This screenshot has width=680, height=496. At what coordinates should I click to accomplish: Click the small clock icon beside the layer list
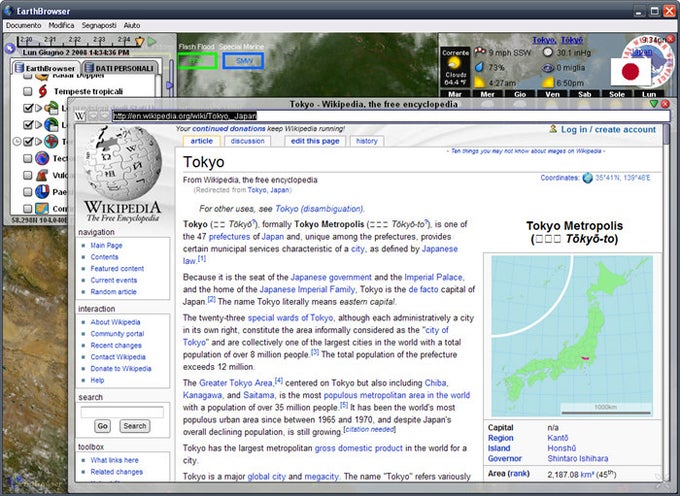coord(17,141)
